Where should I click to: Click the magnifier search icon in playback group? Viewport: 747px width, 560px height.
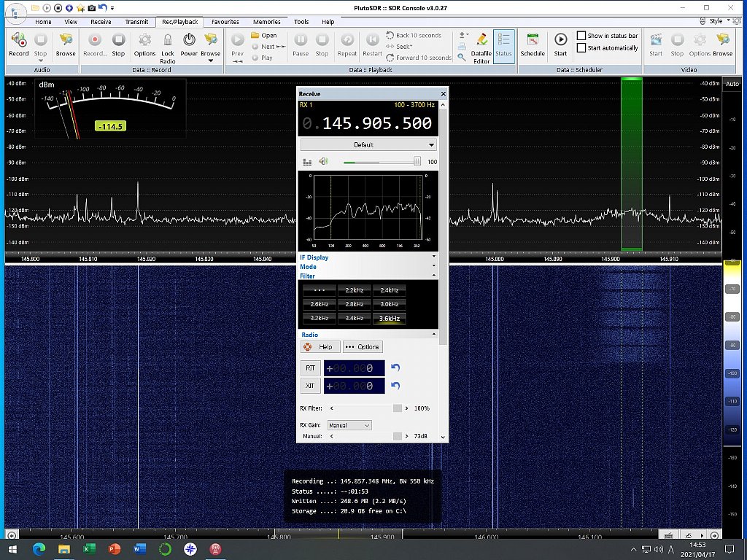pyautogui.click(x=462, y=57)
